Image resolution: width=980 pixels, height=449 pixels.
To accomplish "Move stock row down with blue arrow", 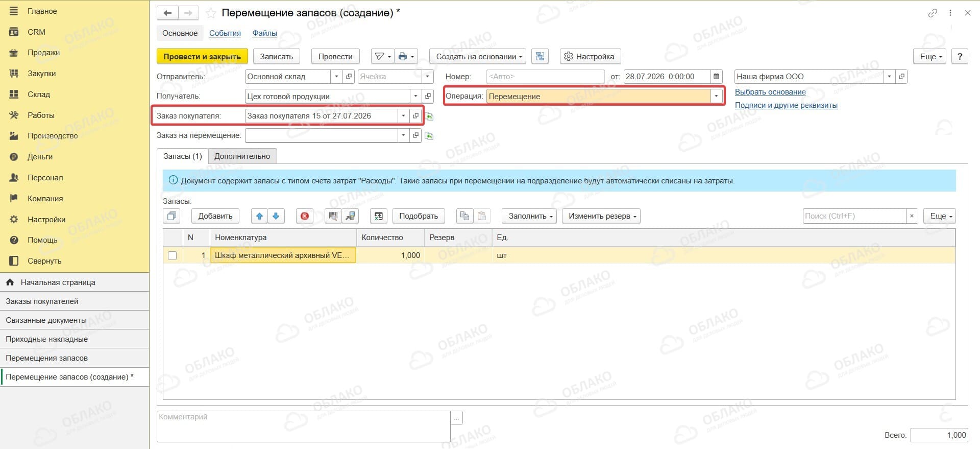I will (x=276, y=216).
